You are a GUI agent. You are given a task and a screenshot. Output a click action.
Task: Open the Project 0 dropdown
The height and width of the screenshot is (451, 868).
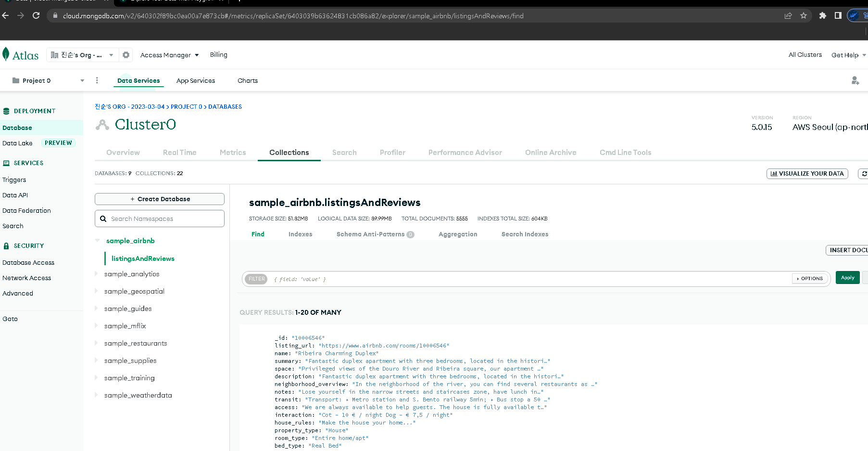pyautogui.click(x=48, y=80)
